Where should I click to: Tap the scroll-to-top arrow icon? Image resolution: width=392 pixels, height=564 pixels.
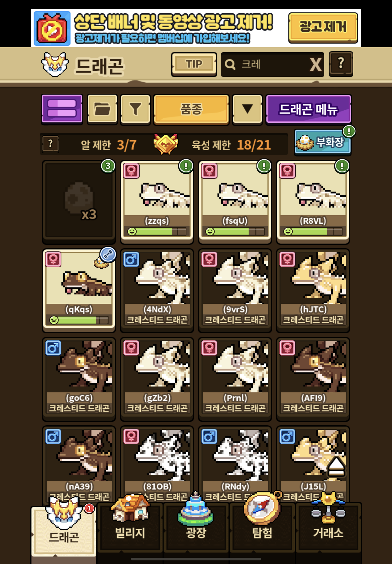click(336, 466)
